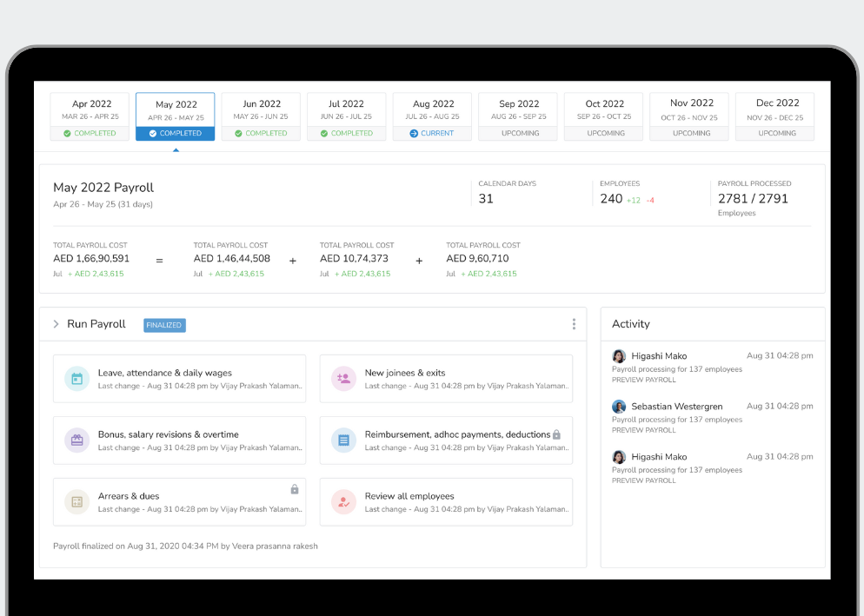864x616 pixels.
Task: Open the Oct 2022 payroll tab
Action: [x=604, y=116]
